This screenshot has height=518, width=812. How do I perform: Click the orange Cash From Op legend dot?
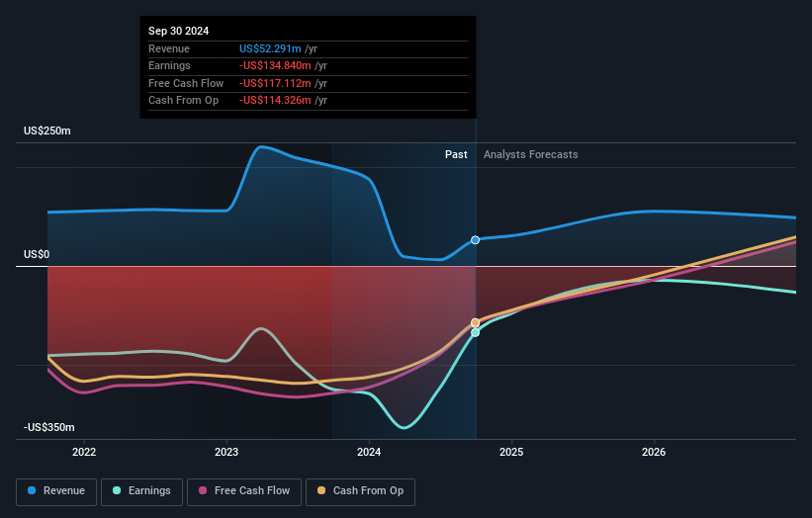click(x=321, y=490)
